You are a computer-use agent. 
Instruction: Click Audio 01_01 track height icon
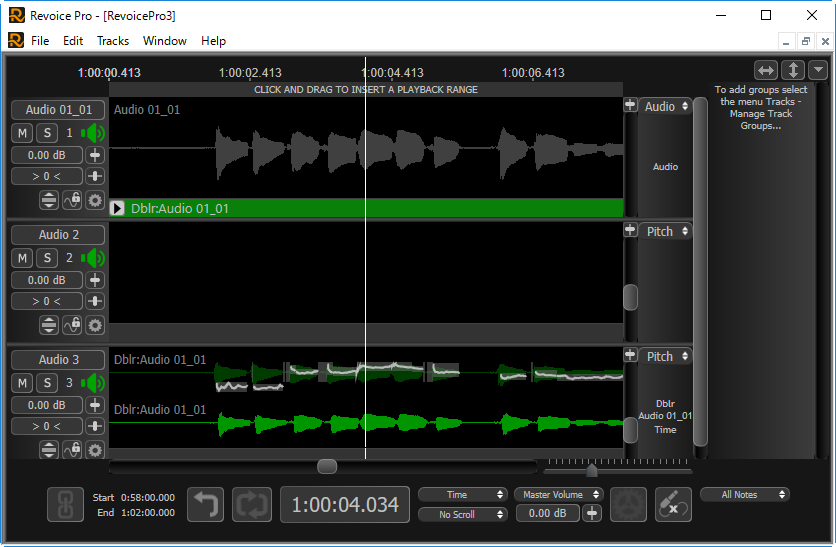tap(49, 200)
